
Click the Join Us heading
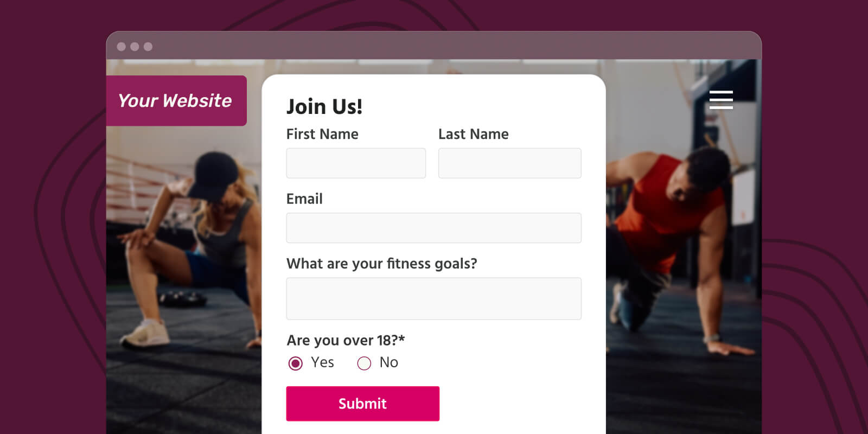(324, 106)
